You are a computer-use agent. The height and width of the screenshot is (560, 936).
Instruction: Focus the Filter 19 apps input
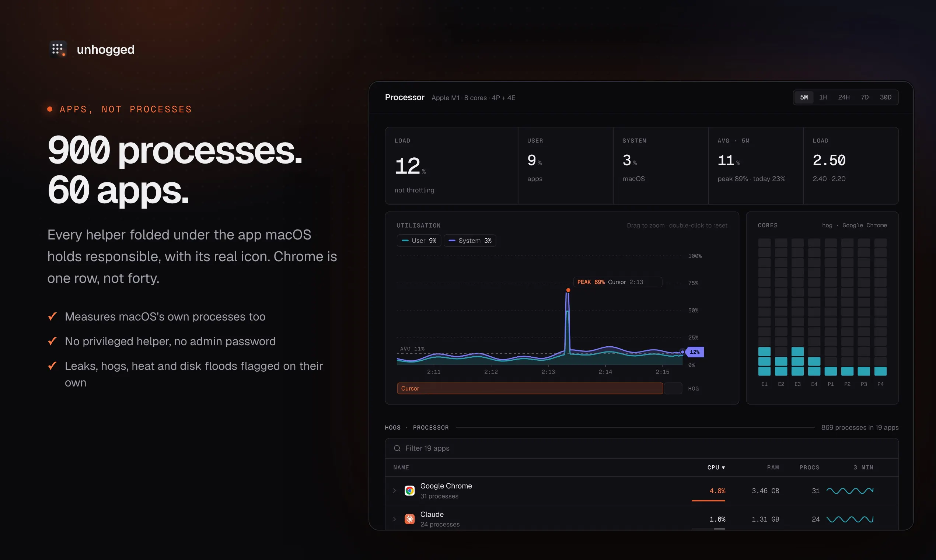click(x=642, y=448)
